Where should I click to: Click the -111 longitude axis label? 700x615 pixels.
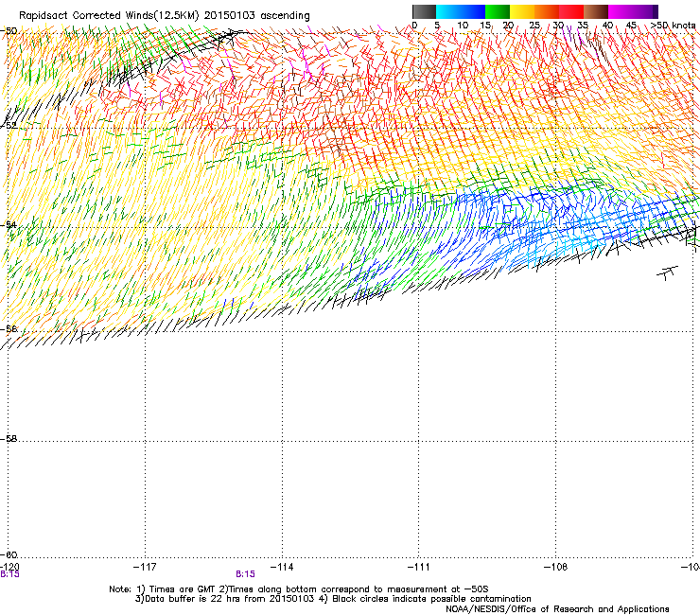(x=418, y=567)
